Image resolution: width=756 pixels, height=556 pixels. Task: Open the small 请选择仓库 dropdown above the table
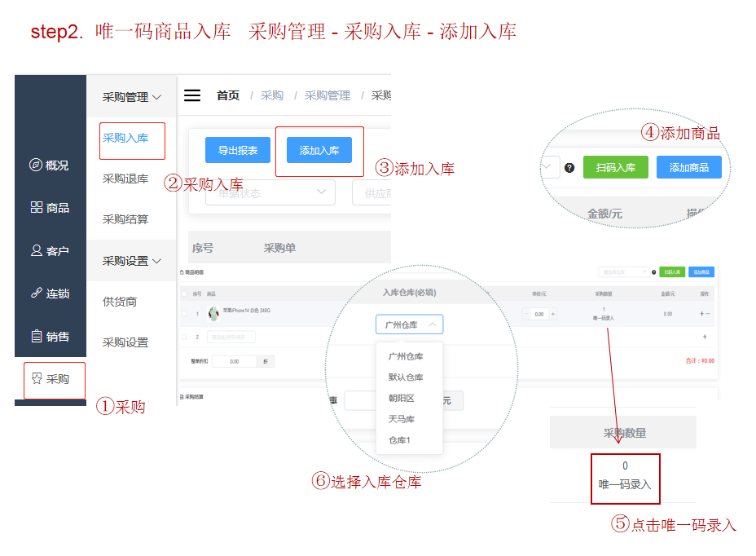click(x=624, y=272)
